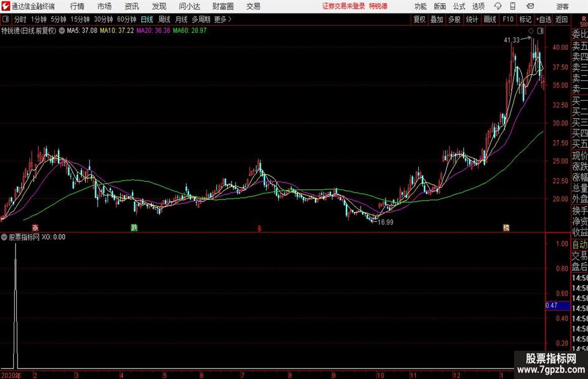The height and width of the screenshot is (379, 588).
Task: Click the XG: 0.00 indicator value
Action: click(54, 237)
